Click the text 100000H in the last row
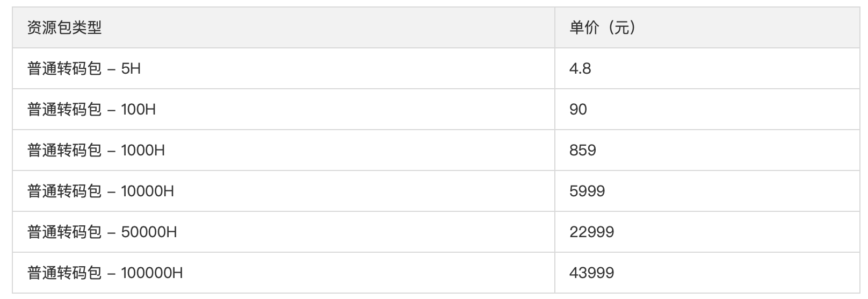This screenshot has width=868, height=299. point(152,273)
